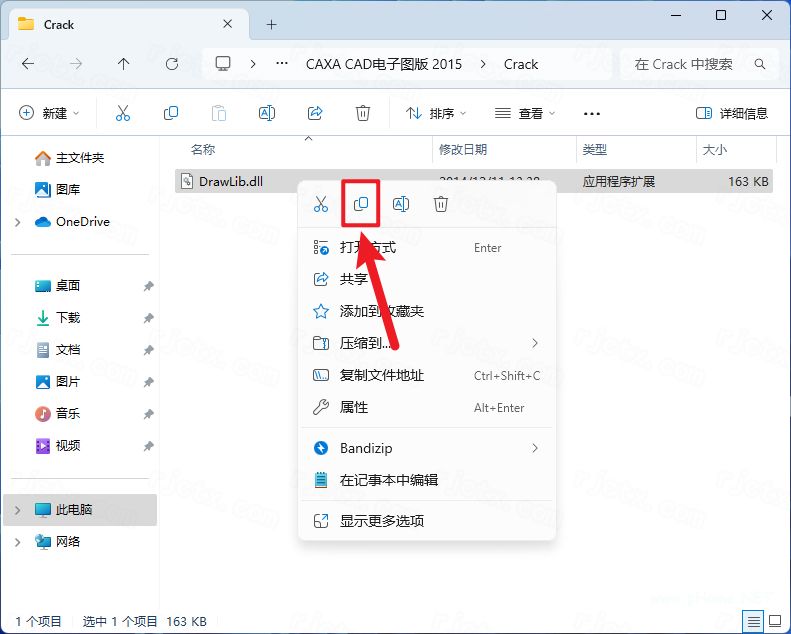The width and height of the screenshot is (791, 634).
Task: Click the Cut icon in the toolbar
Action: [123, 113]
